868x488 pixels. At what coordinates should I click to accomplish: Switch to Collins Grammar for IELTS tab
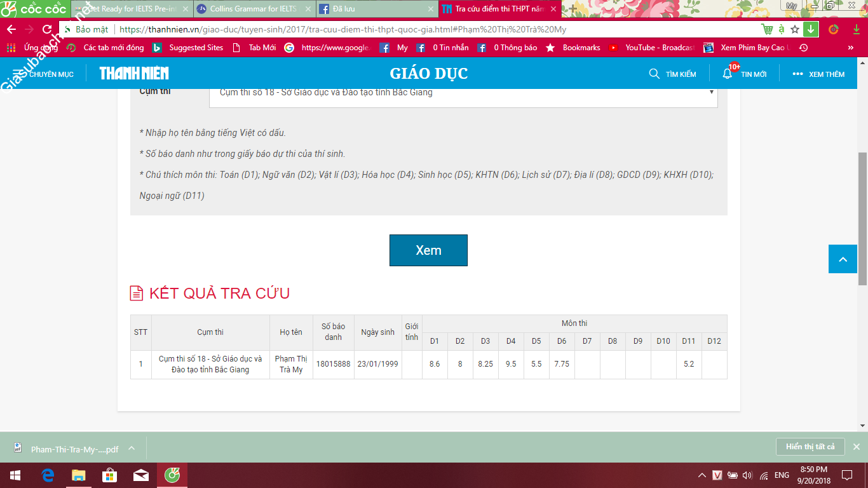(x=254, y=9)
